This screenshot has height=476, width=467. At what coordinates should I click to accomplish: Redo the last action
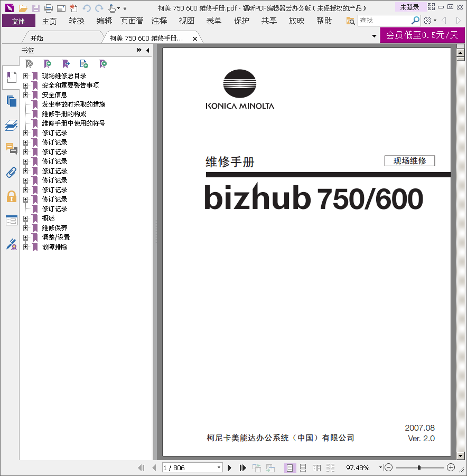point(99,8)
